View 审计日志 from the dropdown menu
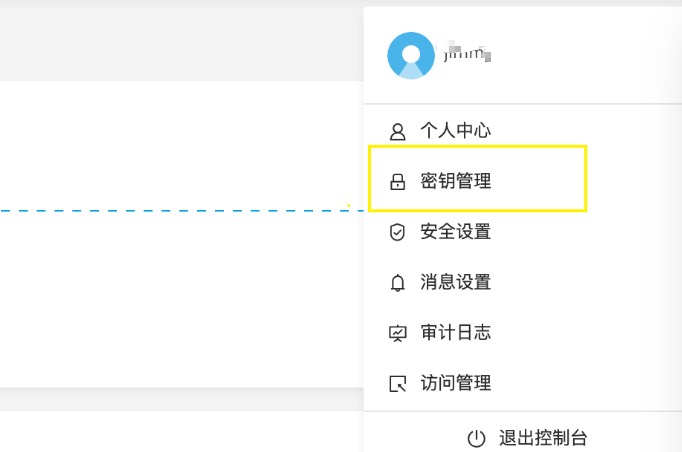 coord(455,333)
